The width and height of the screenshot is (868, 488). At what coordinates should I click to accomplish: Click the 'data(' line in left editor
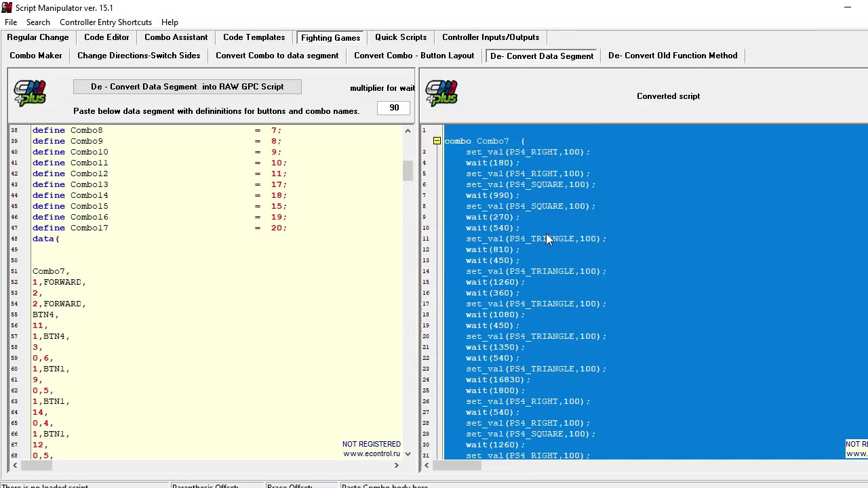tap(46, 239)
